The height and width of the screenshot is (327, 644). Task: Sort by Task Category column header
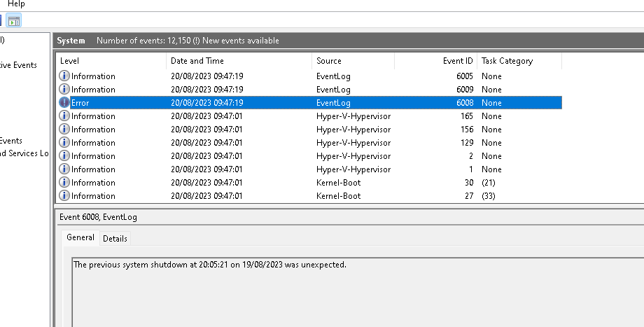point(519,61)
